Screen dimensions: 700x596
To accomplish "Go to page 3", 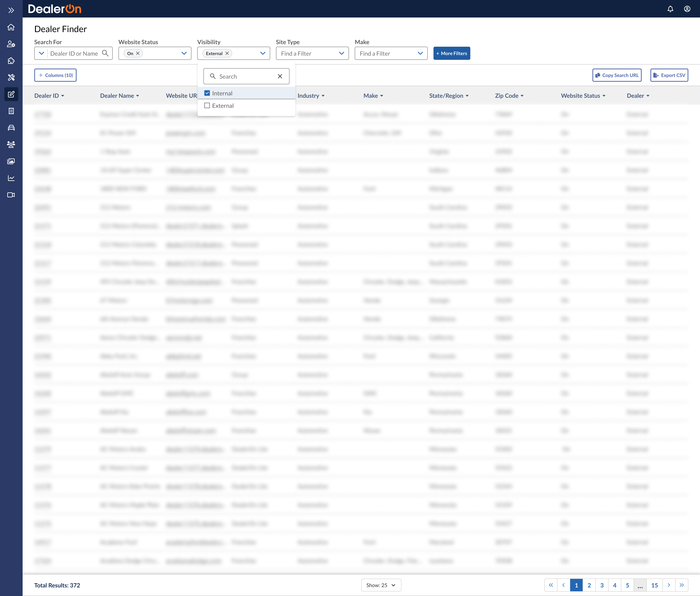I will coord(602,585).
